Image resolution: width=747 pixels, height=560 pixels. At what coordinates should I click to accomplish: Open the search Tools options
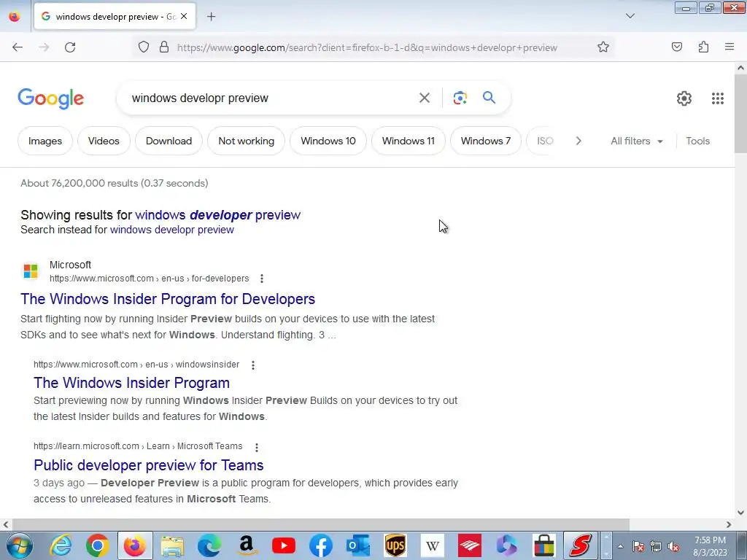coord(697,141)
